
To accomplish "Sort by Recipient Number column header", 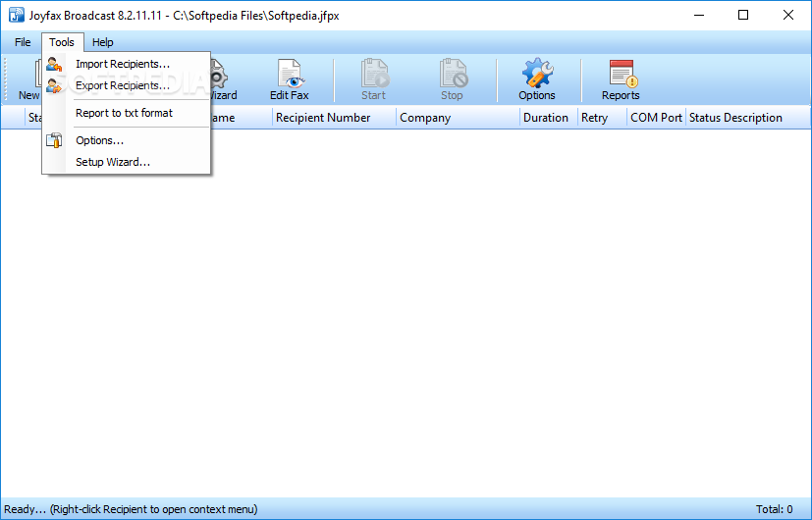I will click(334, 118).
